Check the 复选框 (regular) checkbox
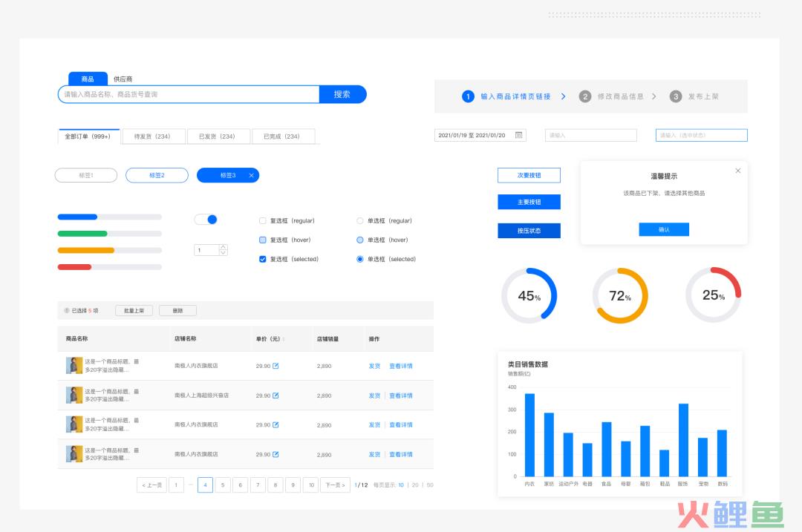The height and width of the screenshot is (532, 802). pos(262,220)
